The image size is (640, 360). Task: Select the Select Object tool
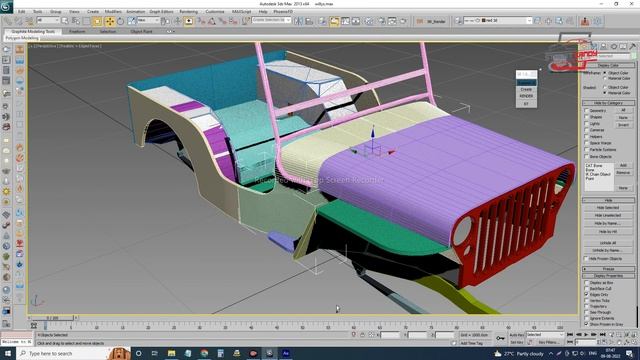click(x=65, y=21)
